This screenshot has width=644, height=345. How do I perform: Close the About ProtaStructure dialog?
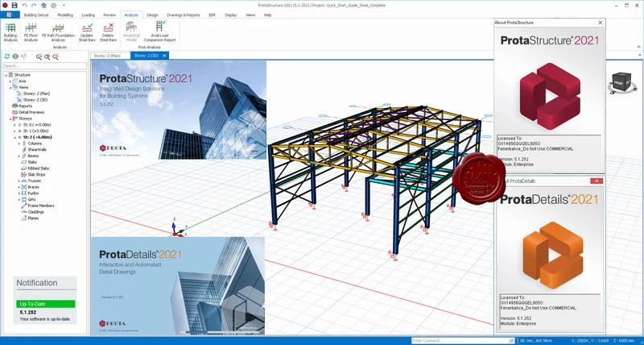point(600,23)
